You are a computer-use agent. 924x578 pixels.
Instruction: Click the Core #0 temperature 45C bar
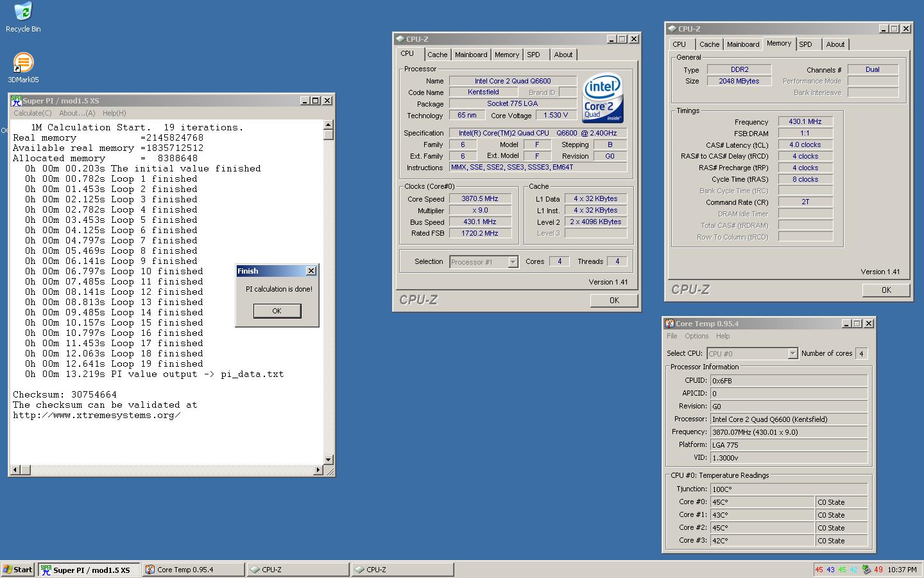point(762,502)
